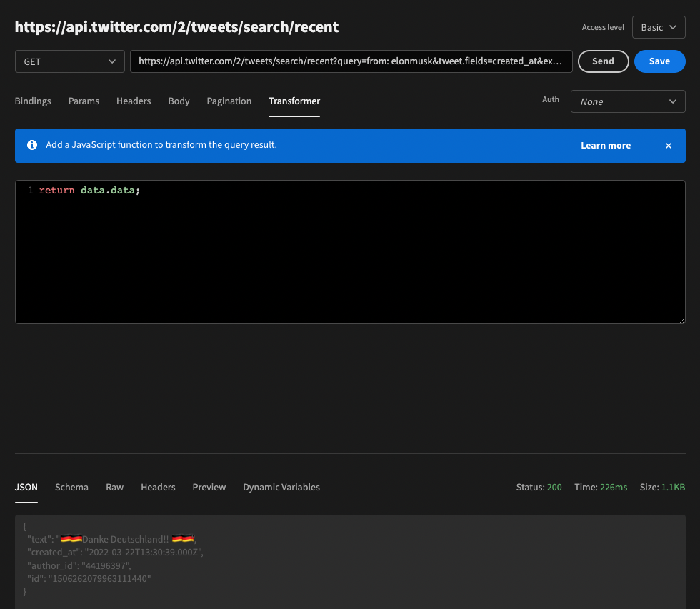Open the upper Headers tab

[134, 101]
